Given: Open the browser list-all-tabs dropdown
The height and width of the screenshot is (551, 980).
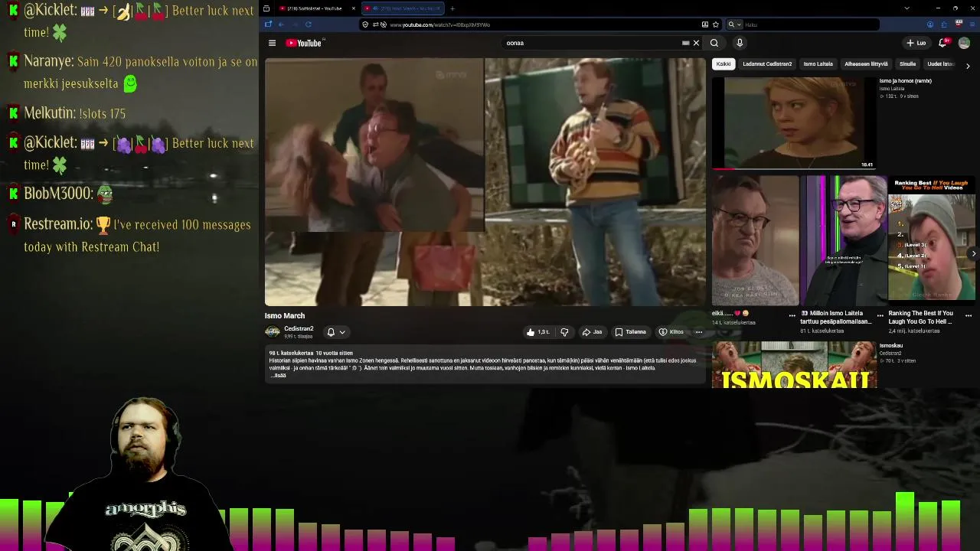Looking at the screenshot, I should pos(906,8).
